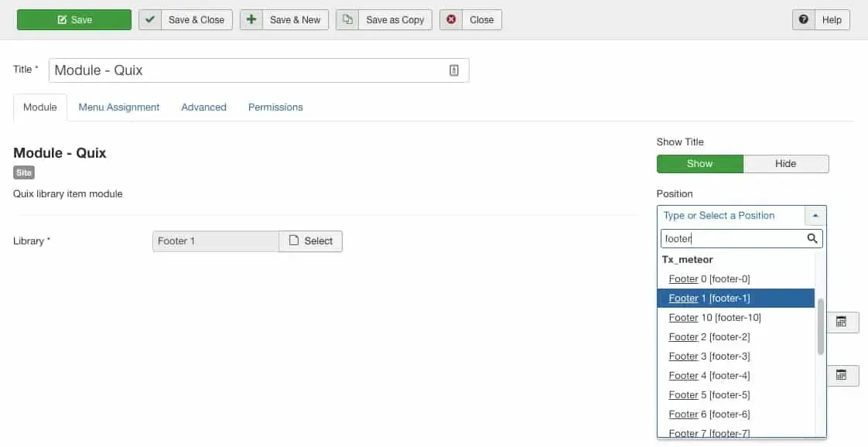Image resolution: width=868 pixels, height=447 pixels.
Task: Click the question mark Help icon
Action: click(804, 20)
